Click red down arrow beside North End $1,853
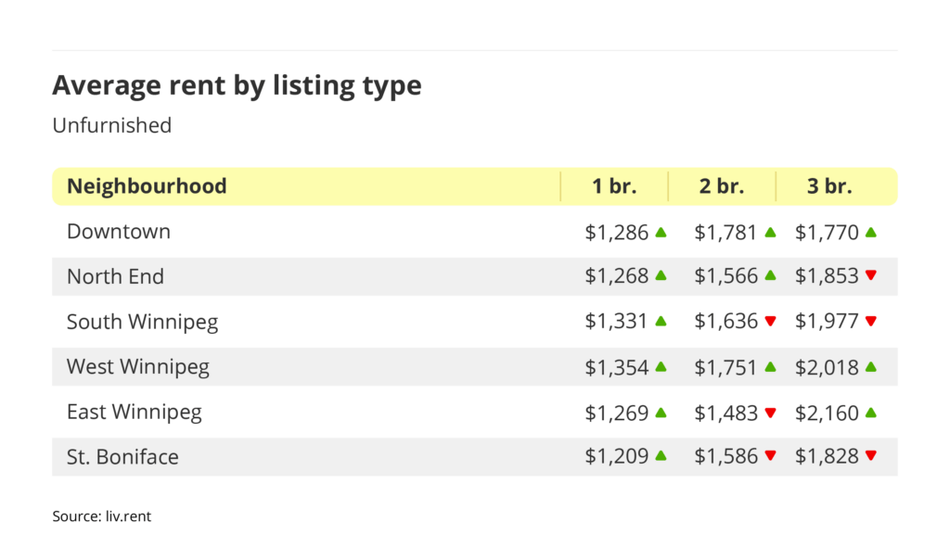The image size is (950, 560). 870,276
